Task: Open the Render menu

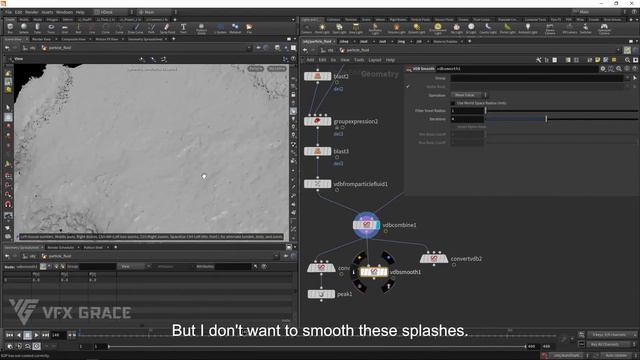Action: 31,12
